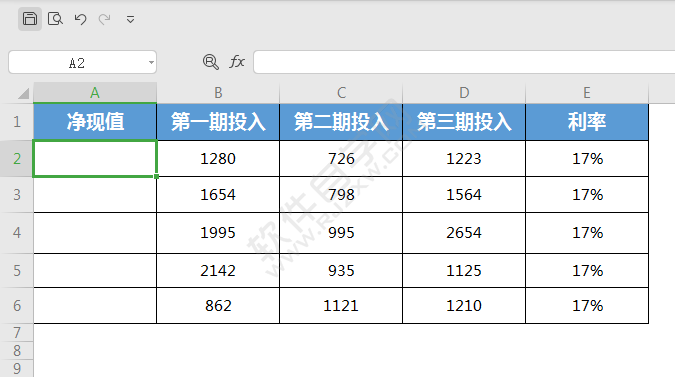Select cell containing 1654
The height and width of the screenshot is (377, 675).
tap(218, 195)
